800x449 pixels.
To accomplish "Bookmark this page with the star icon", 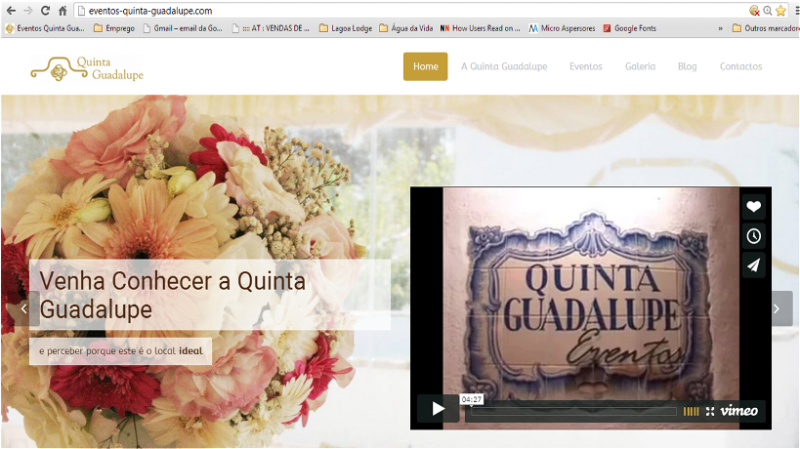I will pos(781,11).
